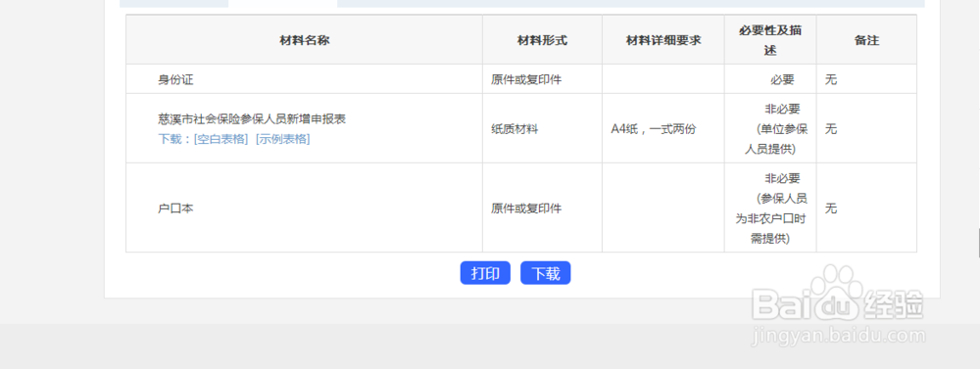Click the 必要性及描述 column header
Screen dimensions: 980x369
pos(770,40)
